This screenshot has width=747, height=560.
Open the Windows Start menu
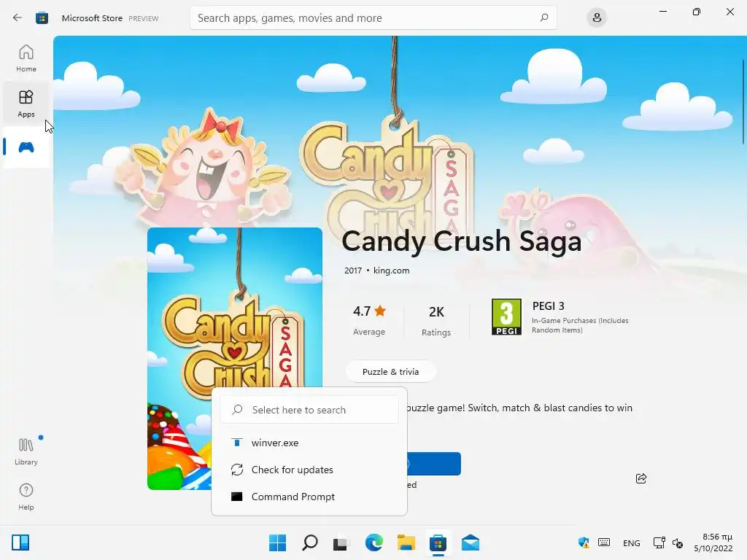point(277,542)
